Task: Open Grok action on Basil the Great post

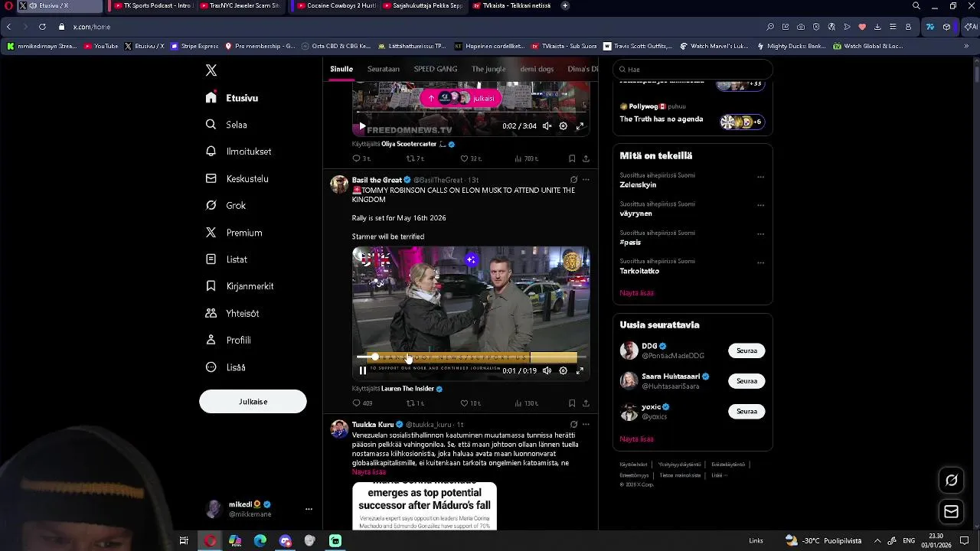Action: pos(573,180)
